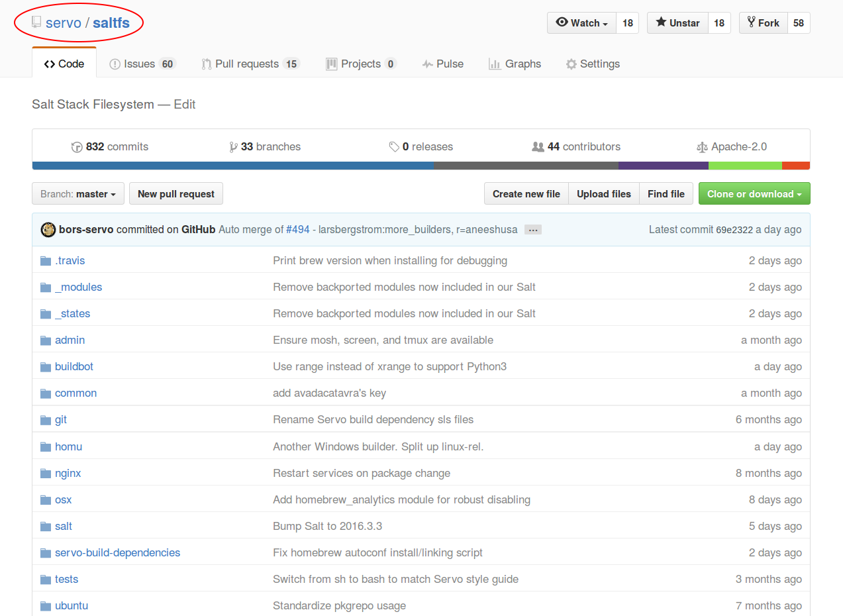This screenshot has height=616, width=843.
Task: View the 832 commits history
Action: [x=110, y=147]
